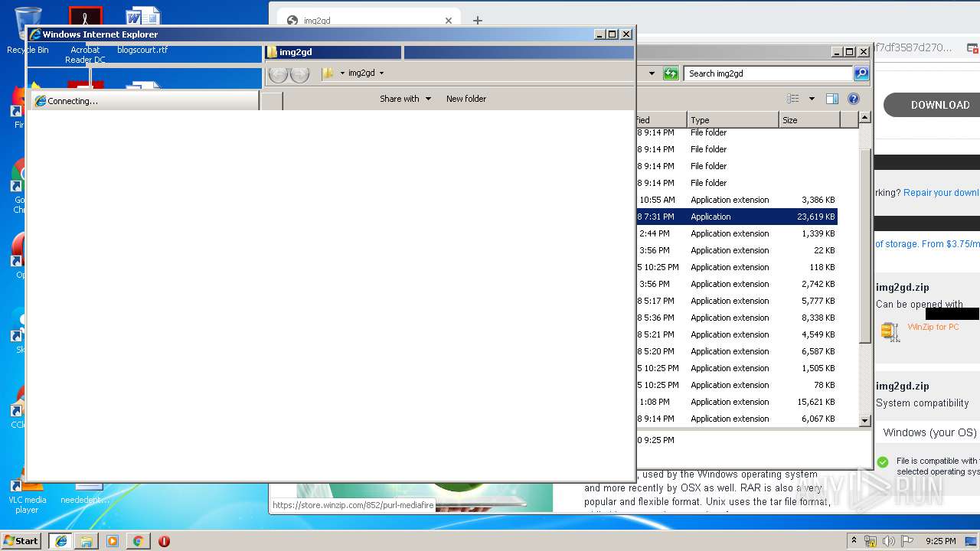Open Explorer help with the question mark icon
Viewport: 980px width, 551px height.
(854, 99)
